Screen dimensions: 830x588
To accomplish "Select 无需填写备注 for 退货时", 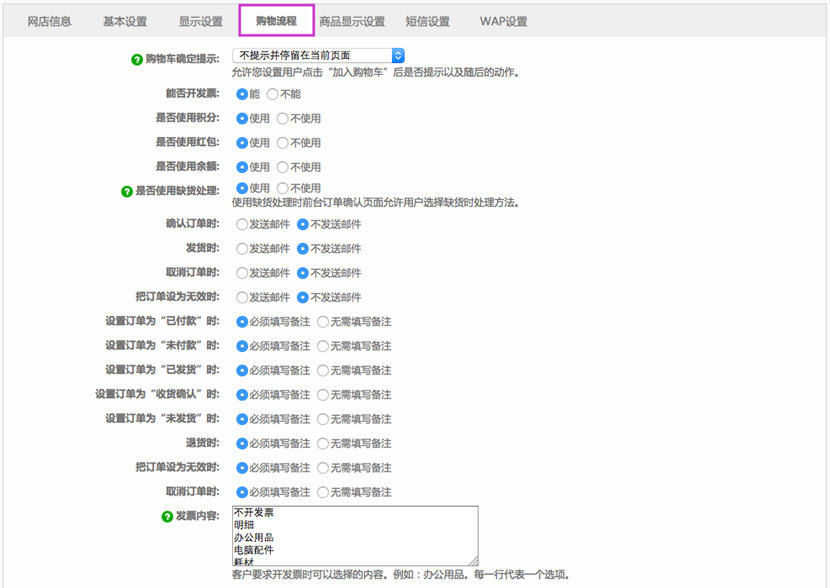I will tap(323, 444).
